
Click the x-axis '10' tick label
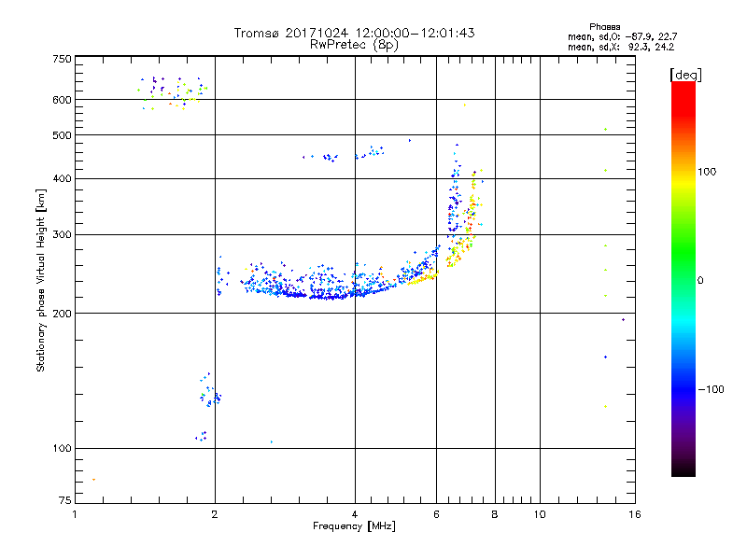click(540, 514)
